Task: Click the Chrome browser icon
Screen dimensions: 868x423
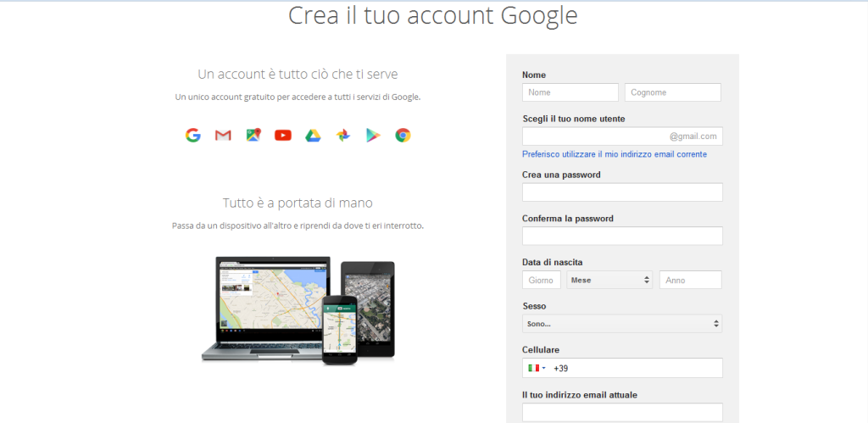Action: pos(403,135)
